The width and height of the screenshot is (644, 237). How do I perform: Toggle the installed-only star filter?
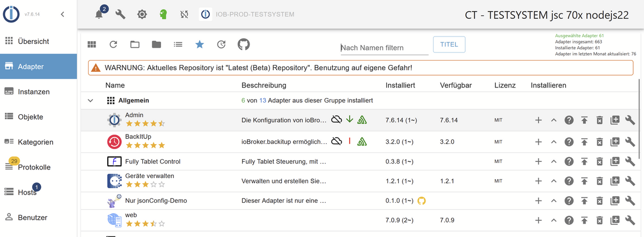click(x=200, y=45)
